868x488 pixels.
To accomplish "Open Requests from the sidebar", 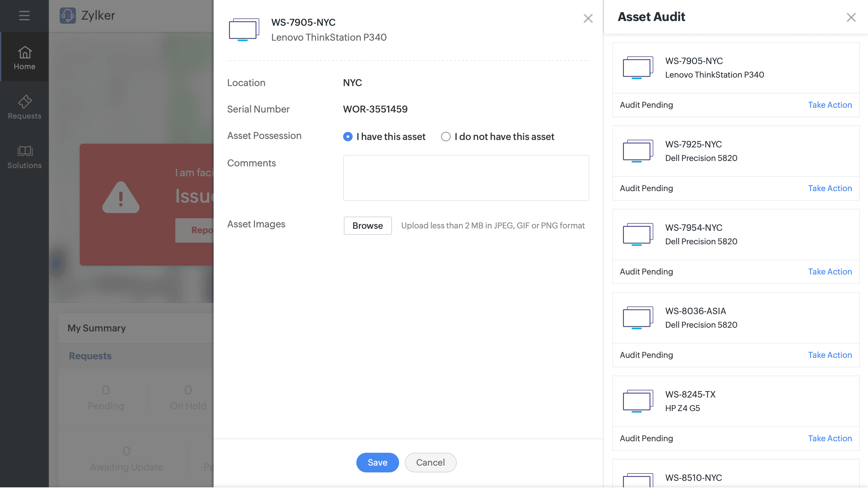I will [x=24, y=107].
